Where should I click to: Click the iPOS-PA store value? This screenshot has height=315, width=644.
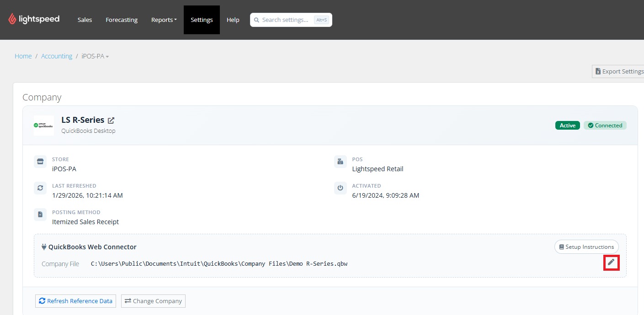(x=64, y=169)
